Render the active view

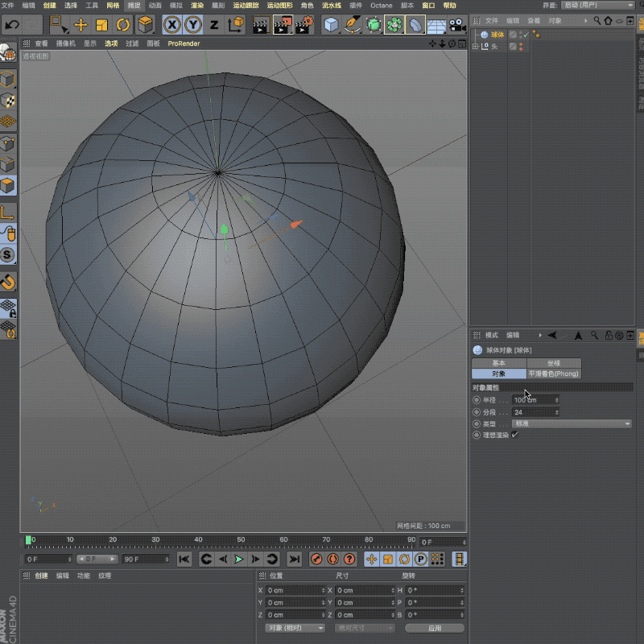pyautogui.click(x=261, y=25)
